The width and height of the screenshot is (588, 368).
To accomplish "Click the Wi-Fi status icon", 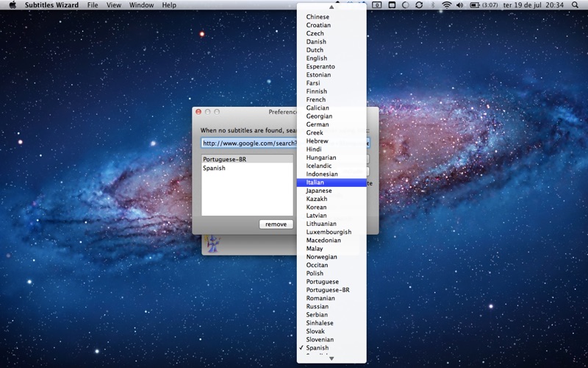I will coord(446,5).
